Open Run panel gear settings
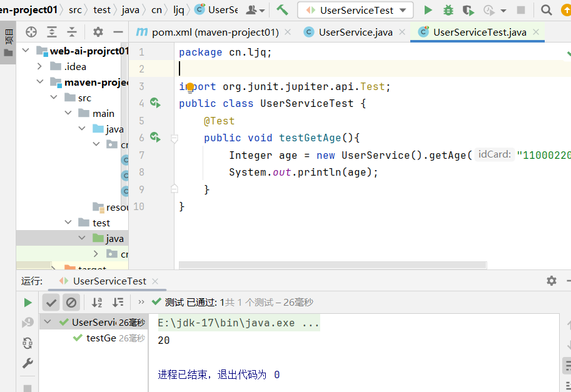571x392 pixels. [552, 281]
